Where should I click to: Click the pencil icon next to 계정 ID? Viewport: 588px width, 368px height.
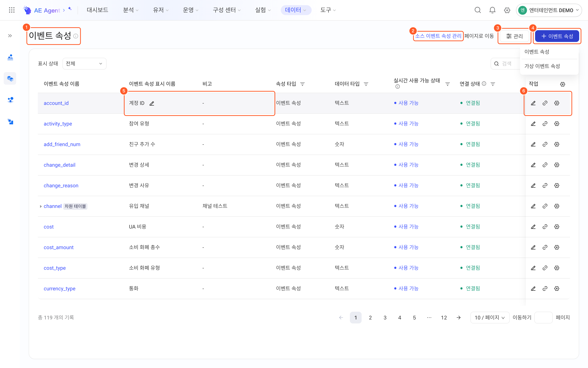point(152,103)
